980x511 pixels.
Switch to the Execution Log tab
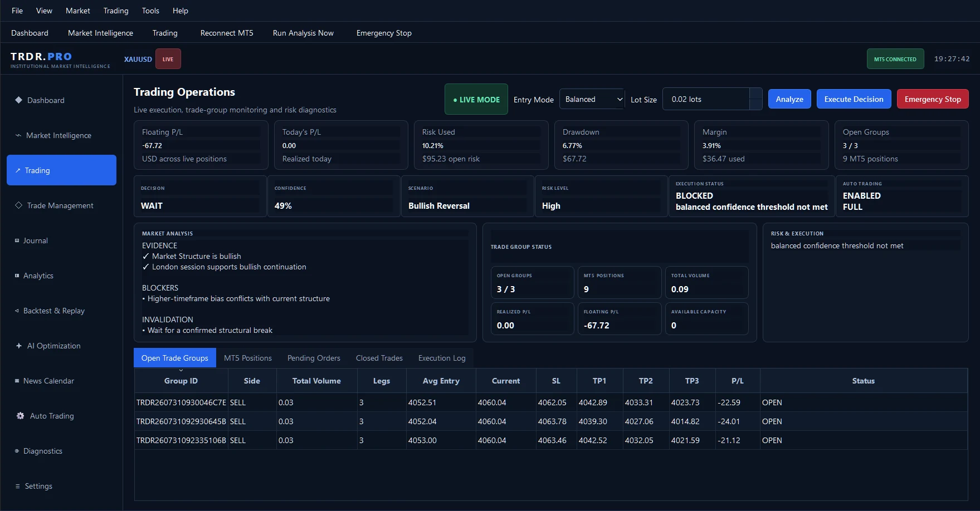[x=442, y=358]
